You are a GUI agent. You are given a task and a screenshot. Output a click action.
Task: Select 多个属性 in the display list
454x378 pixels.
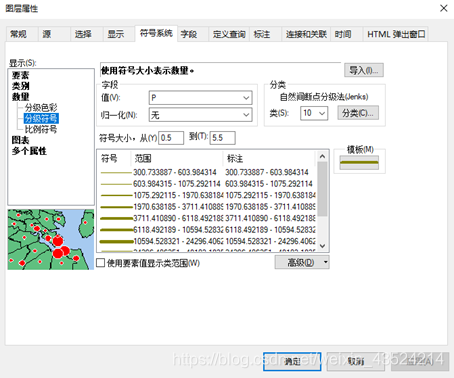click(x=29, y=151)
